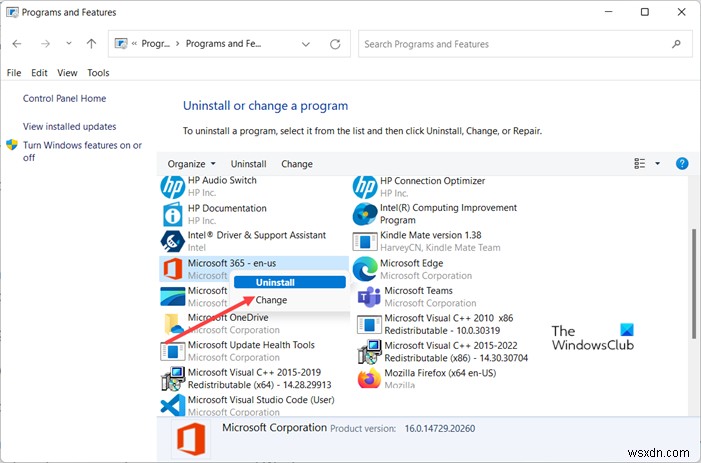Select HP Connection Optimizer text
This screenshot has height=463, width=701.
(433, 181)
